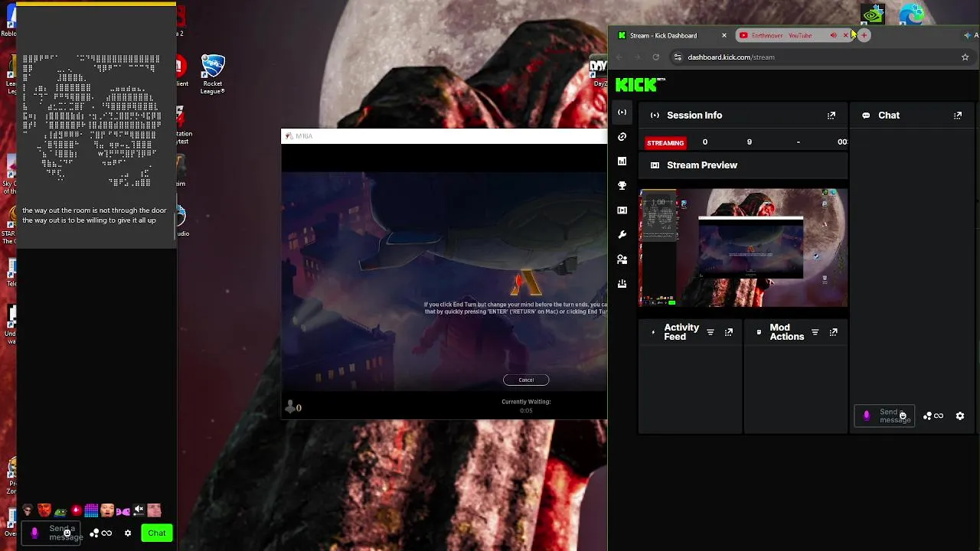Pop out the Session Info panel
This screenshot has width=980, height=551.
831,116
